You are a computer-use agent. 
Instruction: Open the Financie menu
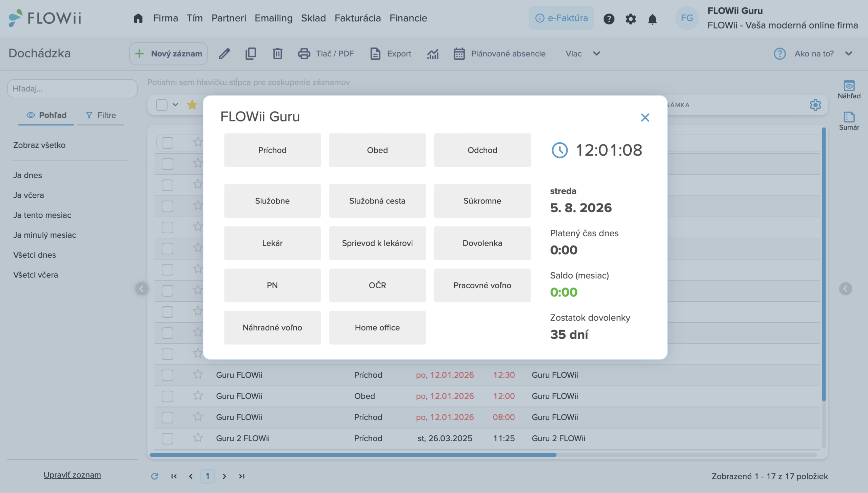(408, 18)
